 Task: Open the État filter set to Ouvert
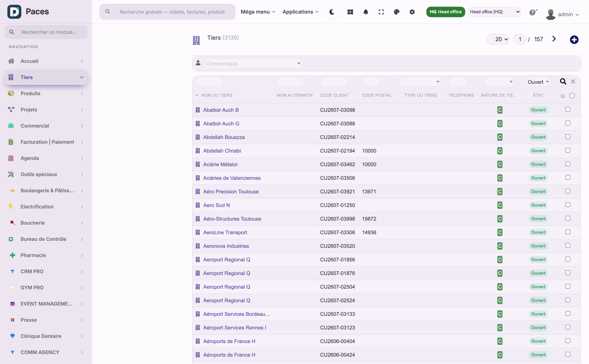(538, 82)
